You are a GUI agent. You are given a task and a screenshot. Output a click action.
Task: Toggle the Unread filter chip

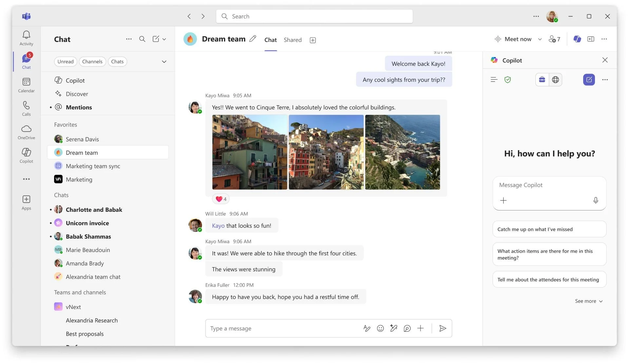coord(66,62)
